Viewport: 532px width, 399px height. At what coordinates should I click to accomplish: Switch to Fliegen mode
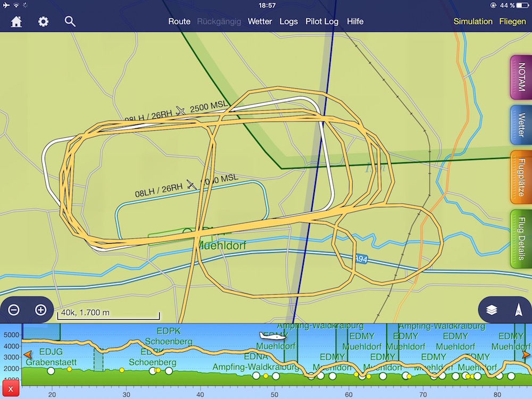click(x=512, y=21)
